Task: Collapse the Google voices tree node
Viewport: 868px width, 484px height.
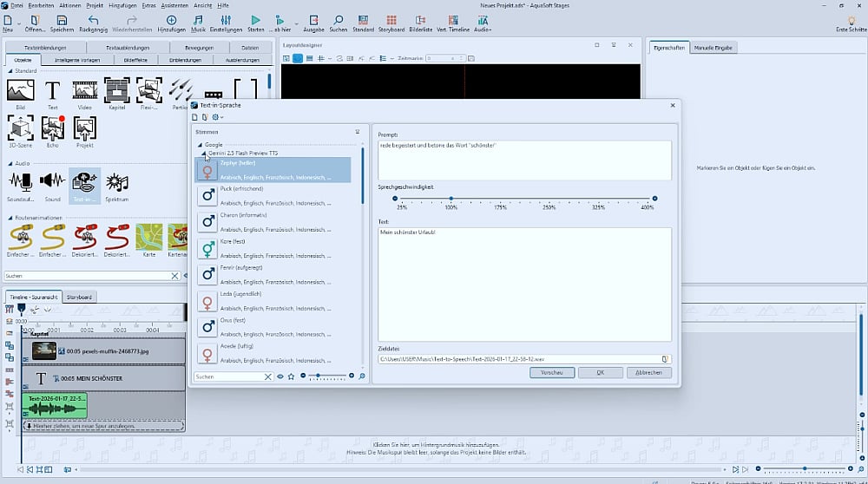Action: [x=200, y=145]
